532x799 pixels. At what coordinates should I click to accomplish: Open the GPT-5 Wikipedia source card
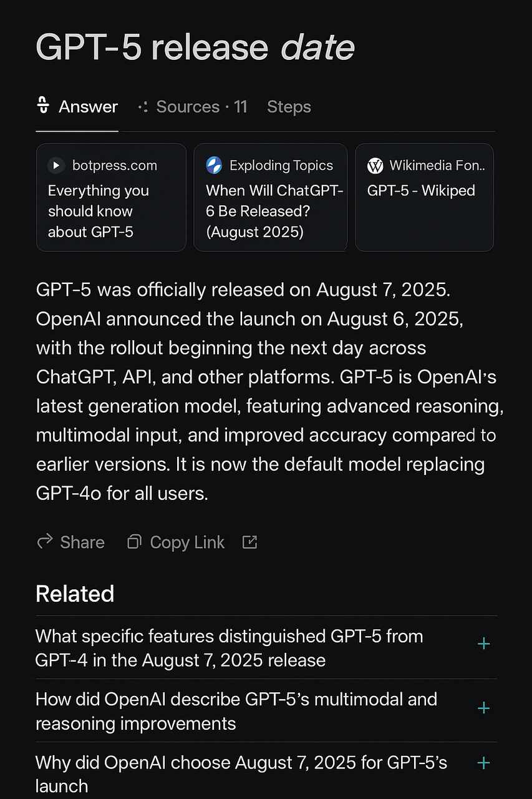[424, 197]
